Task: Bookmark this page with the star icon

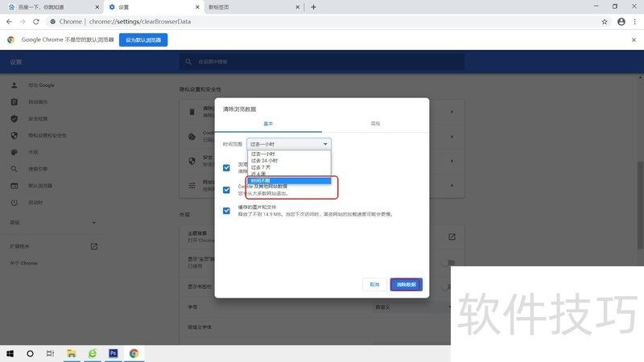Action: click(x=605, y=22)
